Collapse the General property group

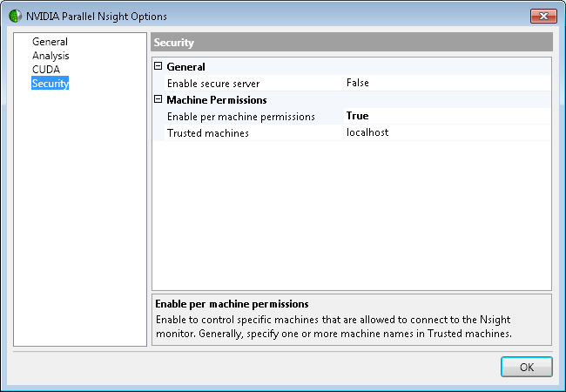[x=158, y=67]
